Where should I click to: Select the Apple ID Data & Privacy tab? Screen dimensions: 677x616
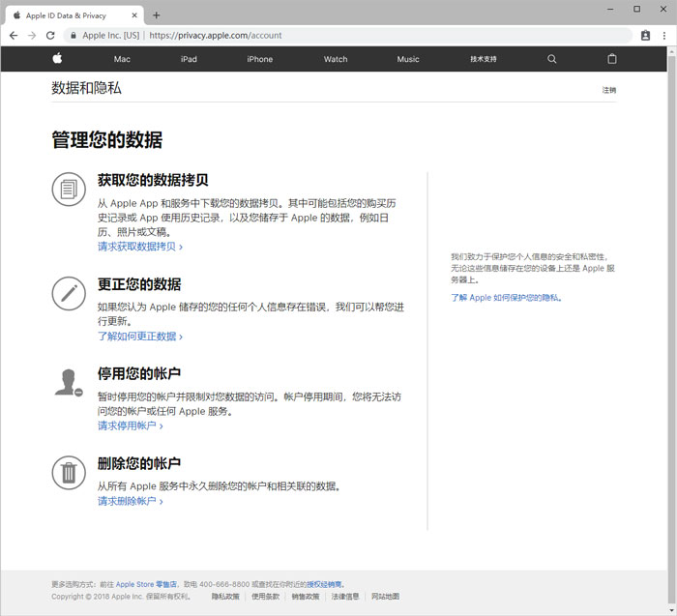coord(74,15)
